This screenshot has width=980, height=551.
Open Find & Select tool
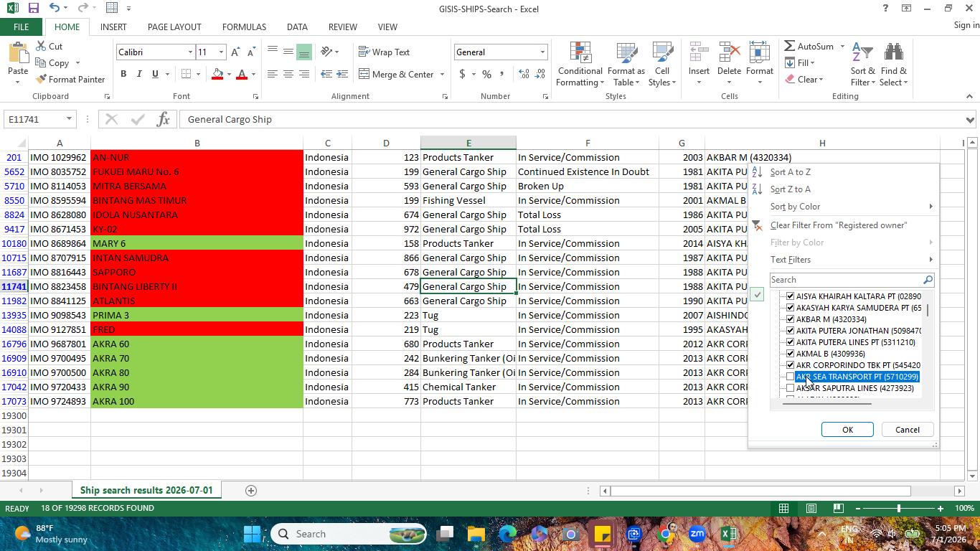pyautogui.click(x=894, y=64)
